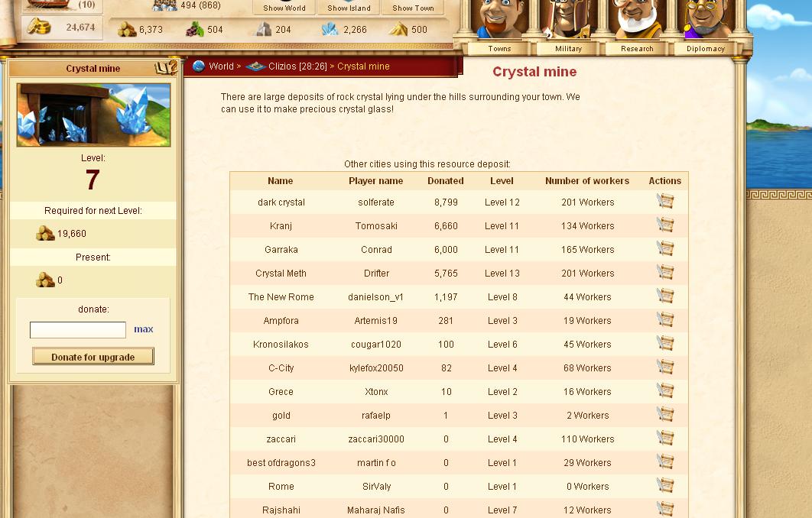Open message action for C-City row

click(x=665, y=367)
